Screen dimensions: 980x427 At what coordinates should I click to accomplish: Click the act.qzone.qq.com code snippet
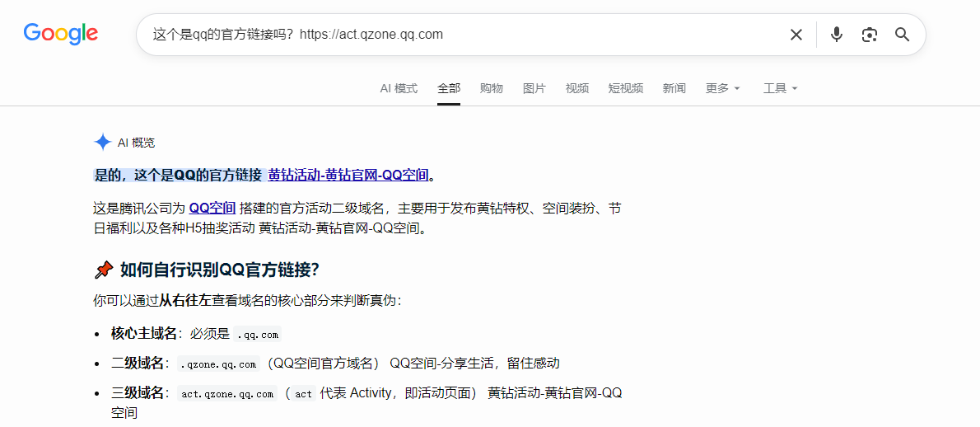(x=226, y=394)
